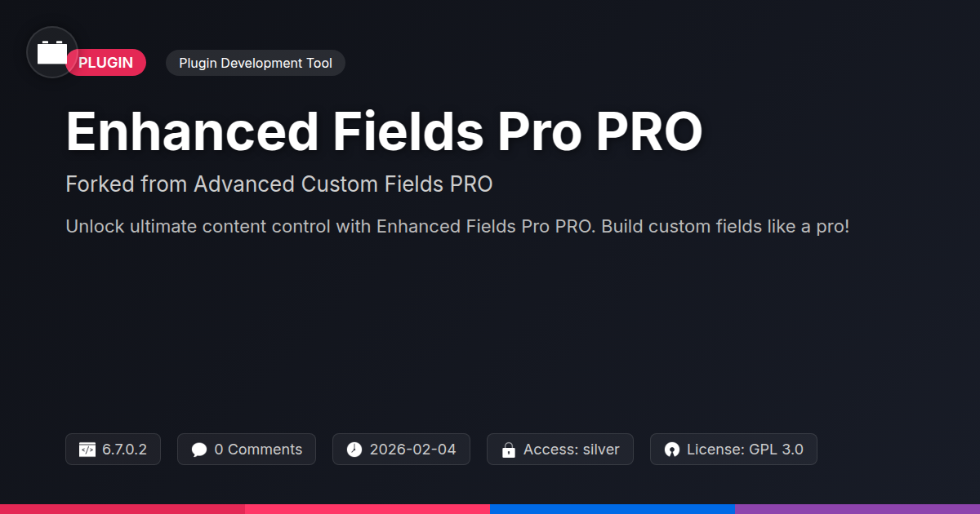Open the Plugin Development Tool category tag
The height and width of the screenshot is (514, 980).
point(256,63)
